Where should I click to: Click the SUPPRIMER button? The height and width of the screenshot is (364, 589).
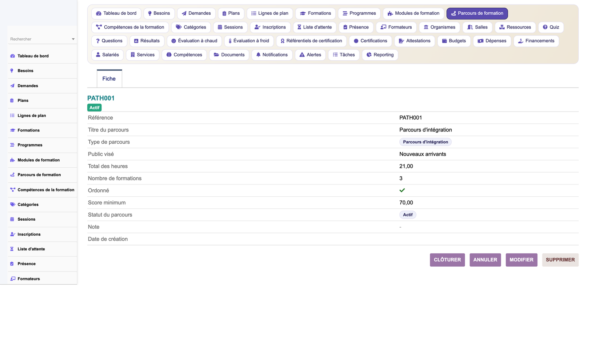pyautogui.click(x=560, y=260)
